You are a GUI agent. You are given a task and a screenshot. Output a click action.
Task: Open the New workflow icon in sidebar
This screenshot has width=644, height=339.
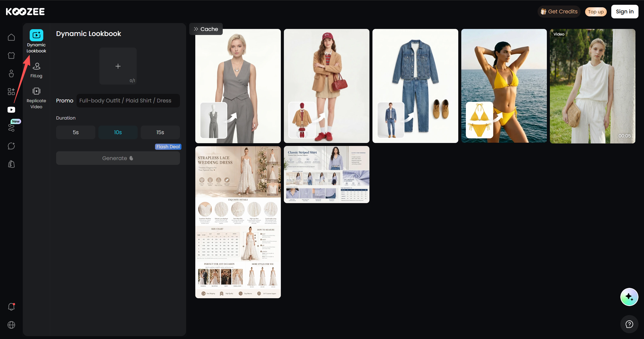(11, 128)
